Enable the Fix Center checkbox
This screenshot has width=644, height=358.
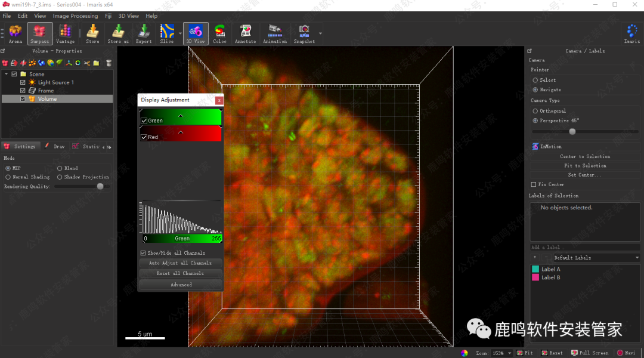pos(534,184)
